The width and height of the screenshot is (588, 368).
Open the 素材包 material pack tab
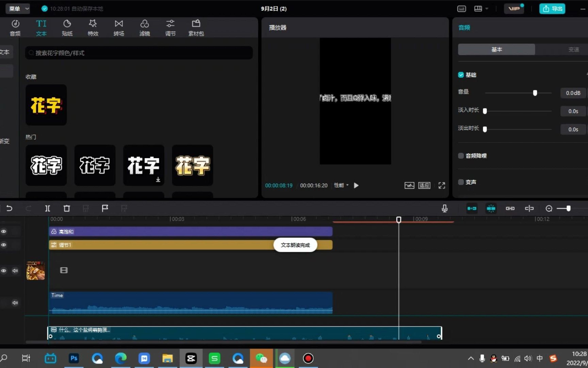pyautogui.click(x=196, y=28)
